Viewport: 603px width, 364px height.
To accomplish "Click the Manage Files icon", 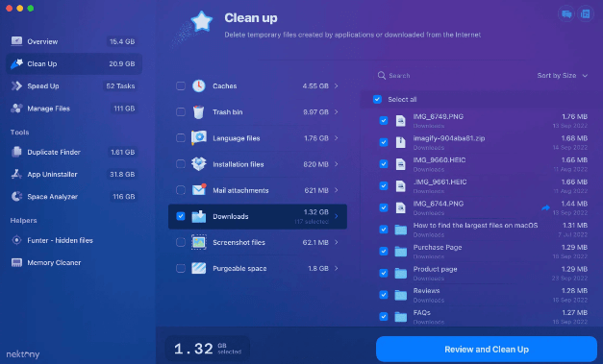I will 16,109.
